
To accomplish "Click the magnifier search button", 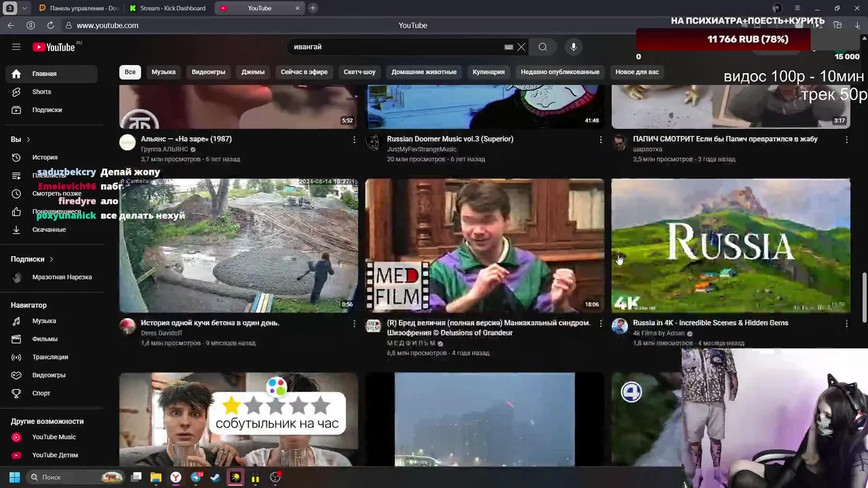I will pos(542,47).
